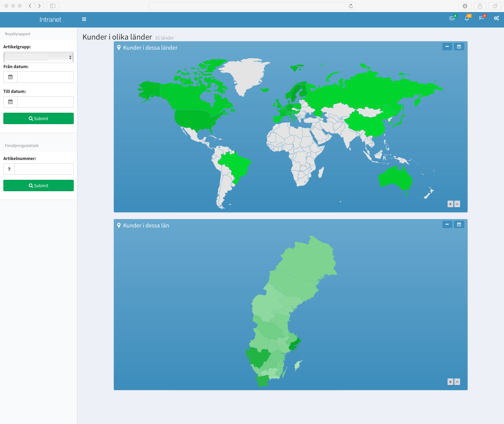Collapse the 'Kunder i dessa länder' panel
504x424 pixels.
tap(447, 47)
